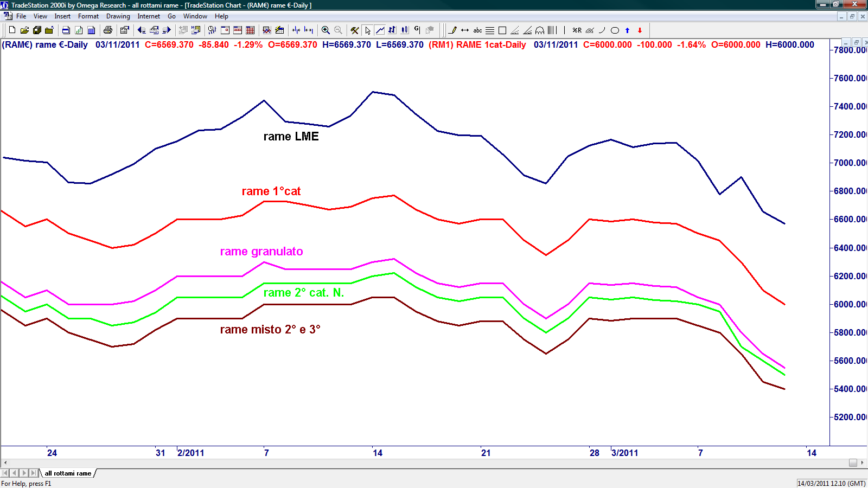Click the 'rame granulato' chart label
The height and width of the screenshot is (488, 868).
point(261,252)
